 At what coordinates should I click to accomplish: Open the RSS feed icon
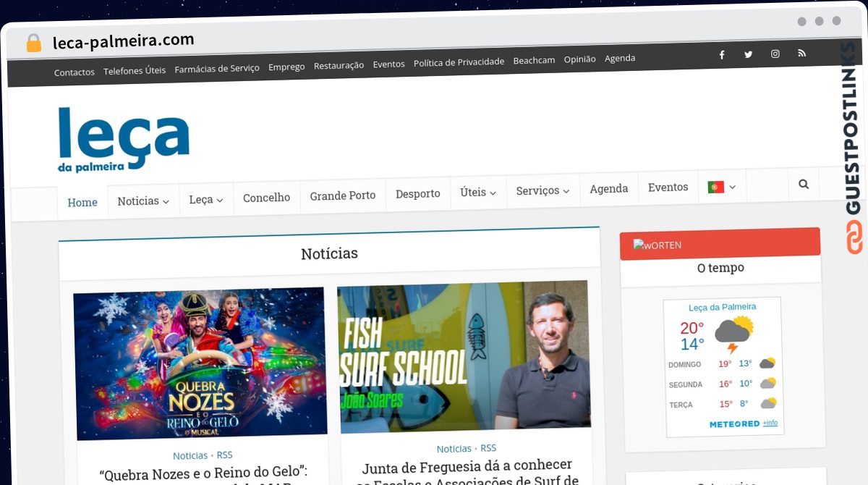point(801,53)
